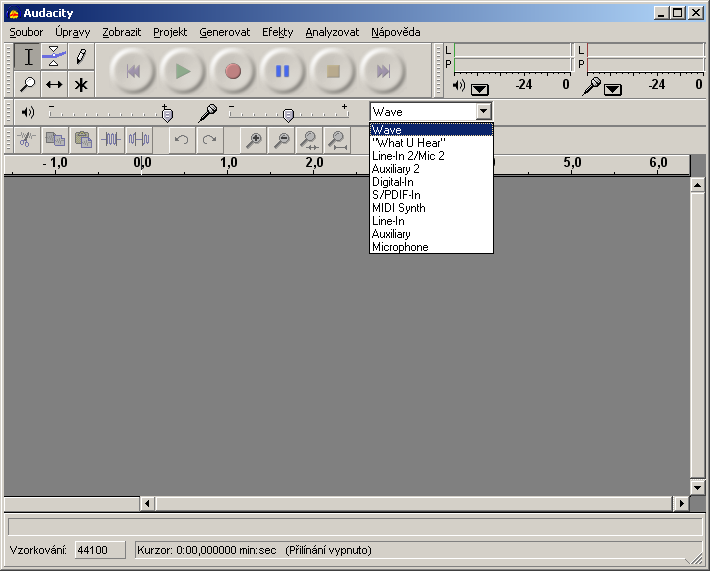710x571 pixels.
Task: Open the output meter dropdown arrow
Action: pos(480,89)
